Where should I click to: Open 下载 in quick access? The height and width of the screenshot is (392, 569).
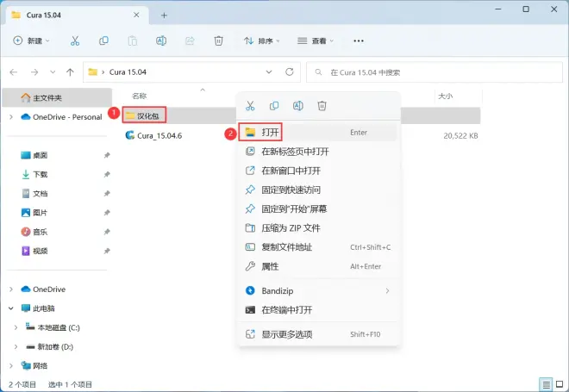pos(34,174)
